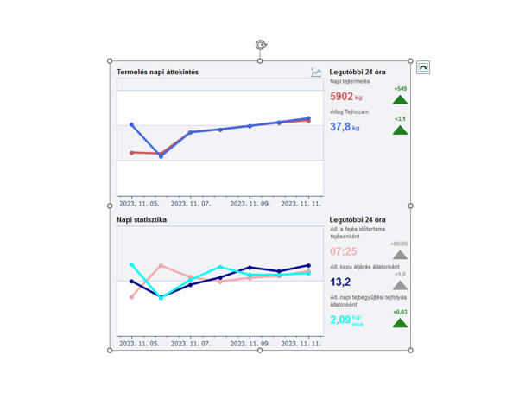Select the top-left corner resize handle
This screenshot has width=532, height=399.
[x=110, y=61]
